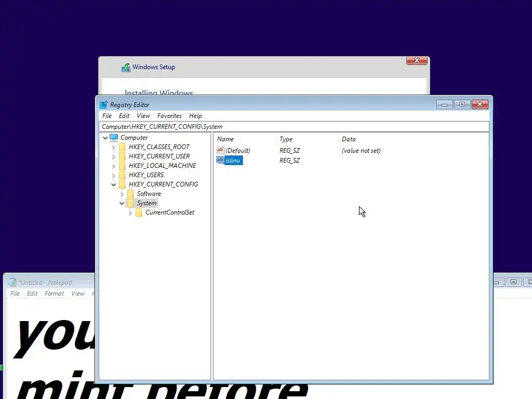Click the Notepad title bar icon
This screenshot has height=399, width=532.
tap(12, 282)
